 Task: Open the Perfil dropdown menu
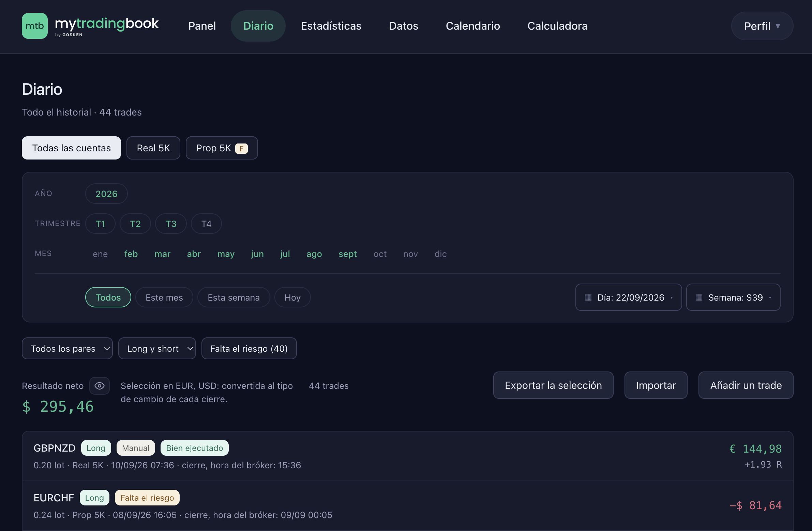pos(762,26)
